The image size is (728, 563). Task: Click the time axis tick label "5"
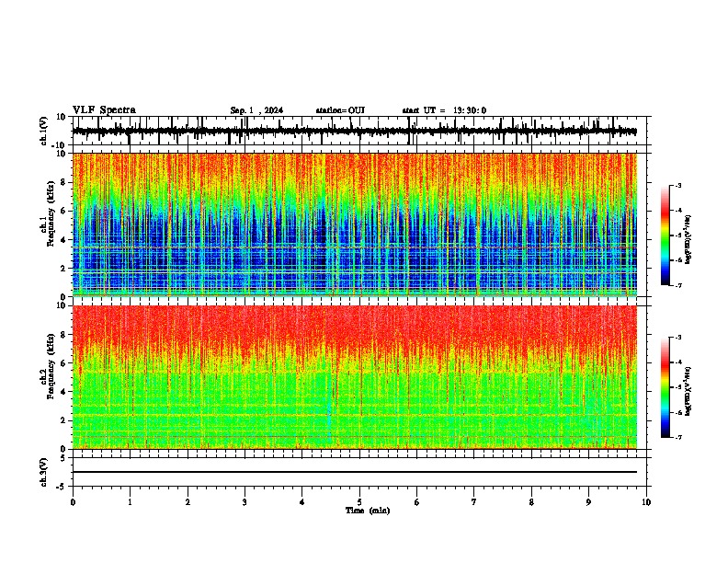click(359, 502)
